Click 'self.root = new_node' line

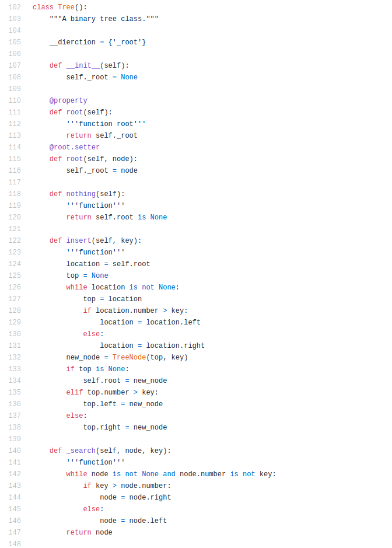coord(125,381)
